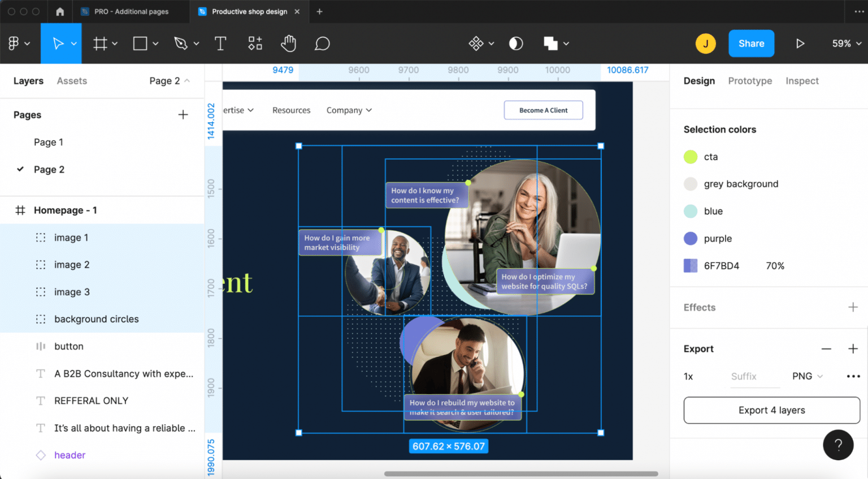Image resolution: width=868 pixels, height=479 pixels.
Task: Open the 59% zoom dropdown
Action: point(846,44)
